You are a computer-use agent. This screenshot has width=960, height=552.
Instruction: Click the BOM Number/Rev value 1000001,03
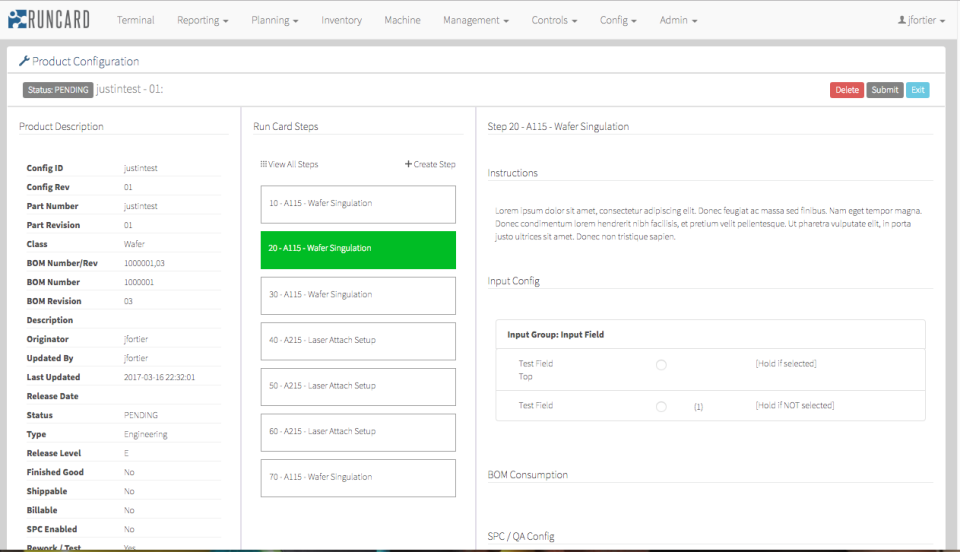pyautogui.click(x=144, y=263)
